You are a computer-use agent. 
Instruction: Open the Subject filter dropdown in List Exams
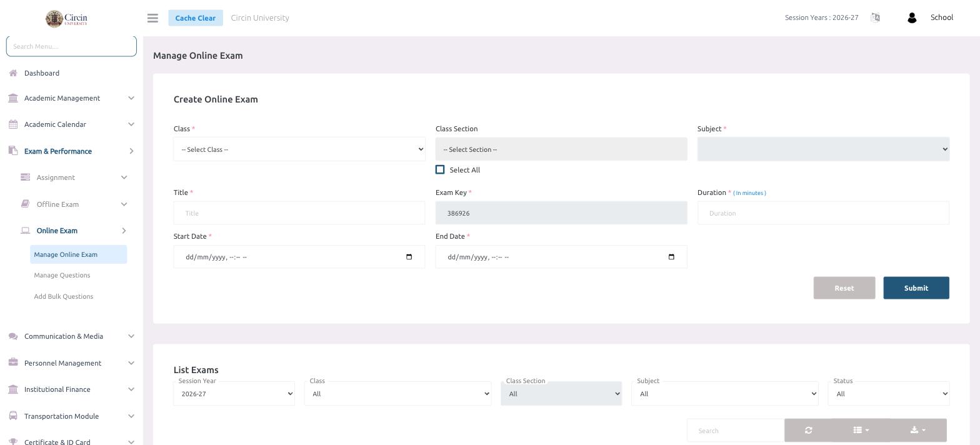click(x=725, y=394)
